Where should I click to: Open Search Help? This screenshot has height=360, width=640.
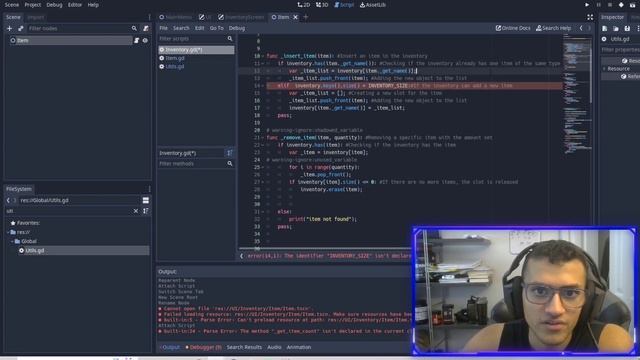pos(553,28)
